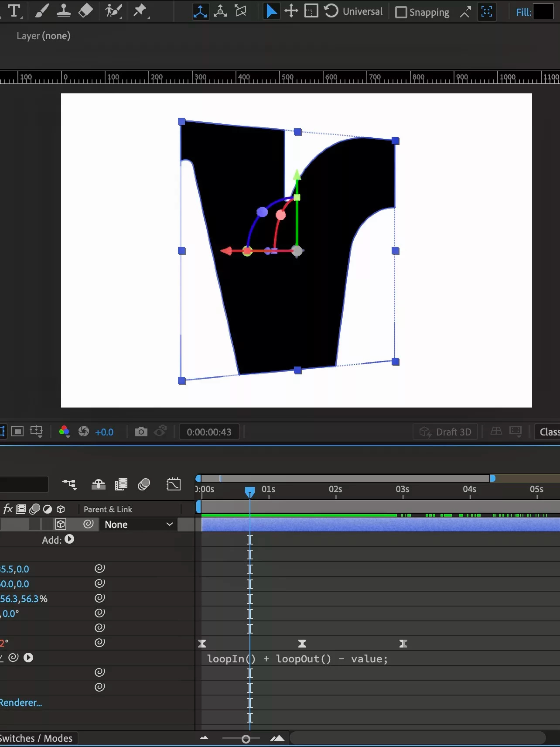Take a snapshot with camera icon
The height and width of the screenshot is (747, 560).
pos(141,432)
